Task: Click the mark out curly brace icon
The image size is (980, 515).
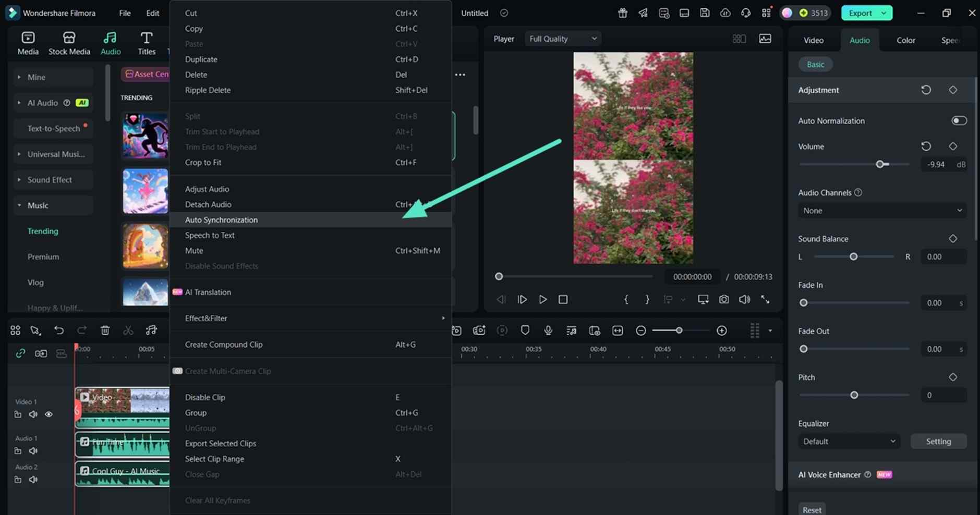Action: 647,299
